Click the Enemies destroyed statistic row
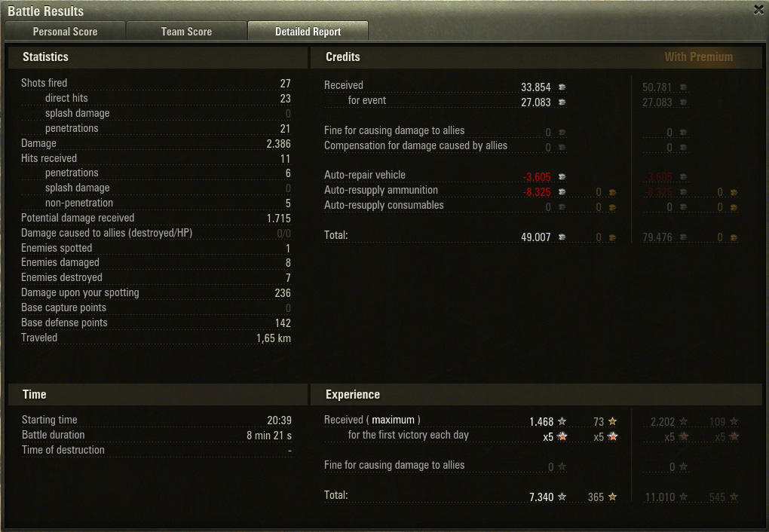Viewport: 769px width, 532px height. 156,277
